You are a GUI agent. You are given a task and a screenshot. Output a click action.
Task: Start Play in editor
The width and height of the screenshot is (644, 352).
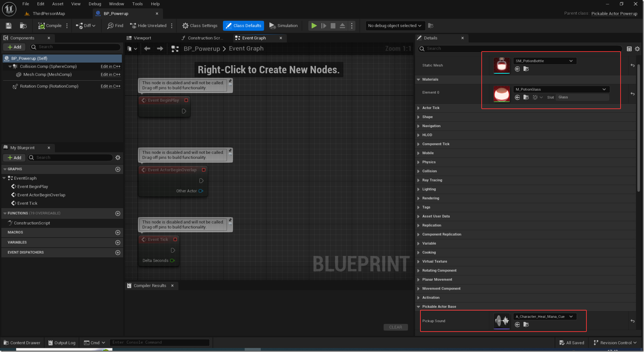pos(314,26)
